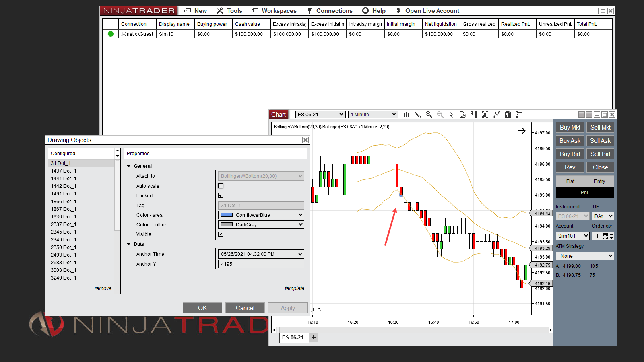Click the Tools wrench icon
The height and width of the screenshot is (362, 644).
point(220,10)
